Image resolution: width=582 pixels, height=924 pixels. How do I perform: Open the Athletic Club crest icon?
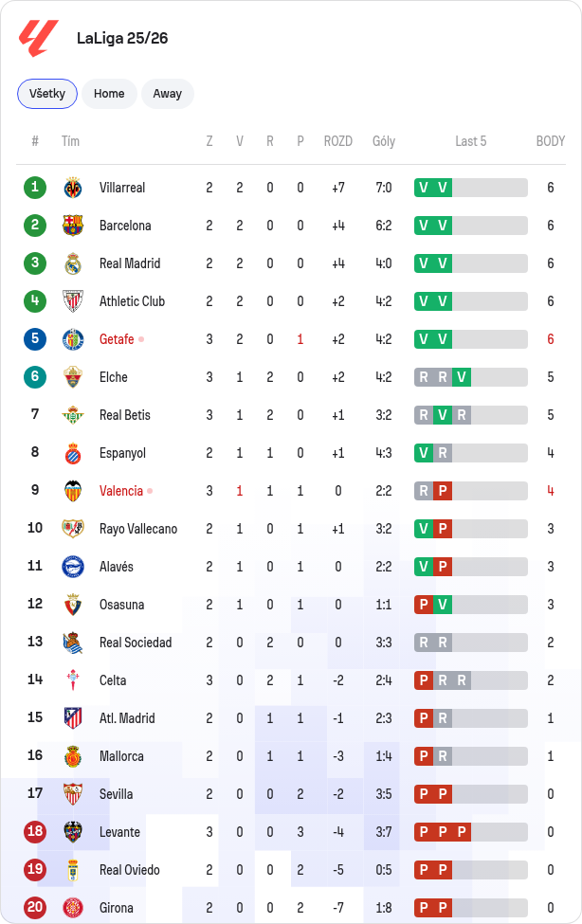pyautogui.click(x=73, y=301)
